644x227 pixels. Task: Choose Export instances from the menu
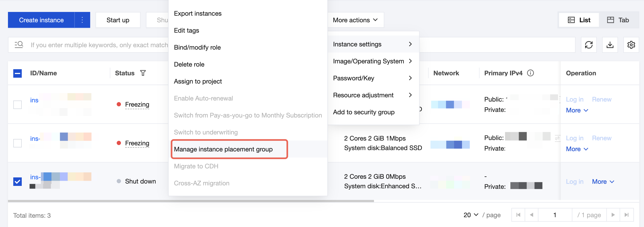(198, 14)
